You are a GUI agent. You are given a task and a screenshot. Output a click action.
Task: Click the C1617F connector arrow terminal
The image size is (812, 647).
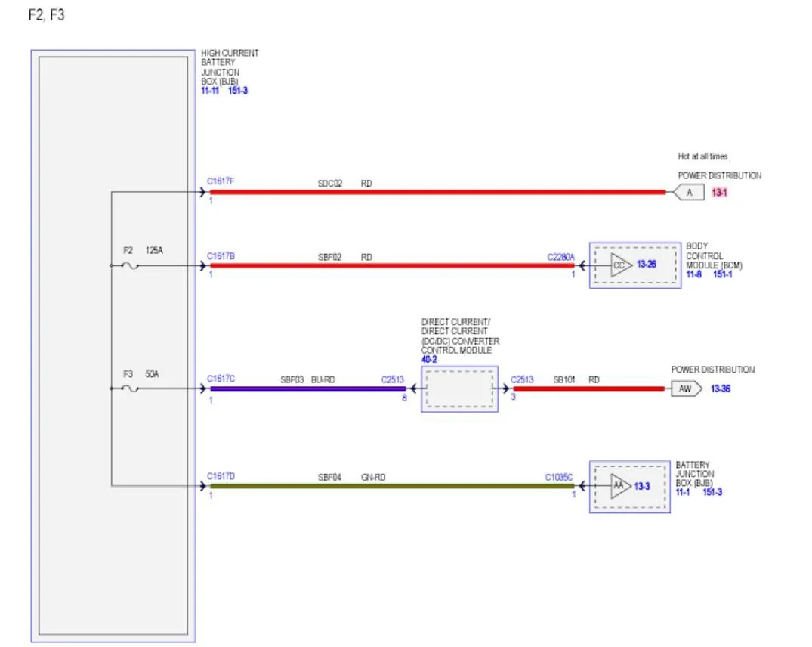pyautogui.click(x=202, y=192)
